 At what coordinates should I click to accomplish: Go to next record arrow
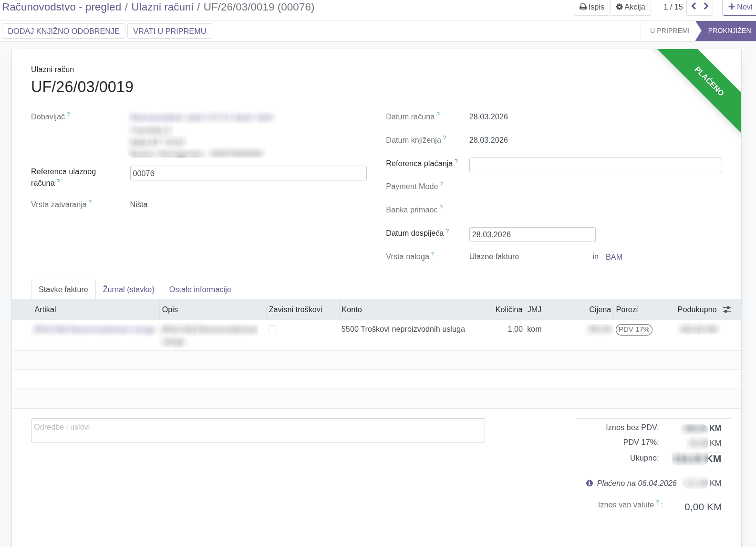point(706,7)
